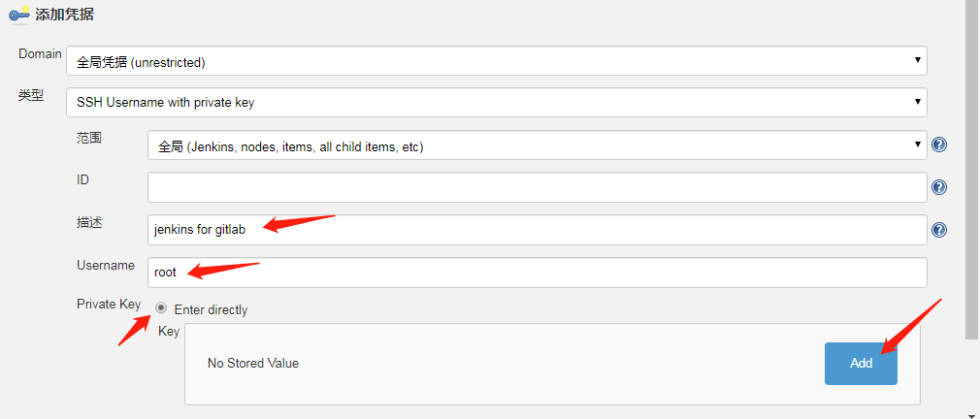980x419 pixels.
Task: Expand the Domain 全局凭据 dropdown
Action: coord(496,61)
